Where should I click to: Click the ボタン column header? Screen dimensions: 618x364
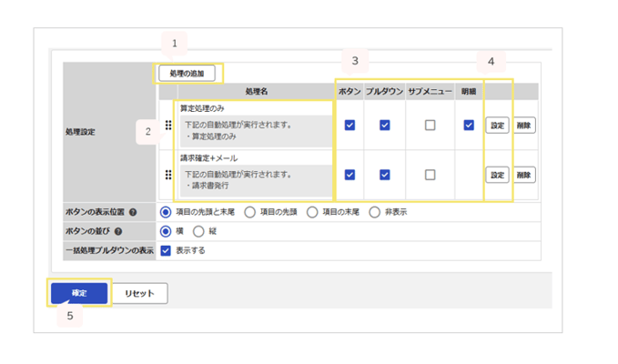[x=350, y=91]
